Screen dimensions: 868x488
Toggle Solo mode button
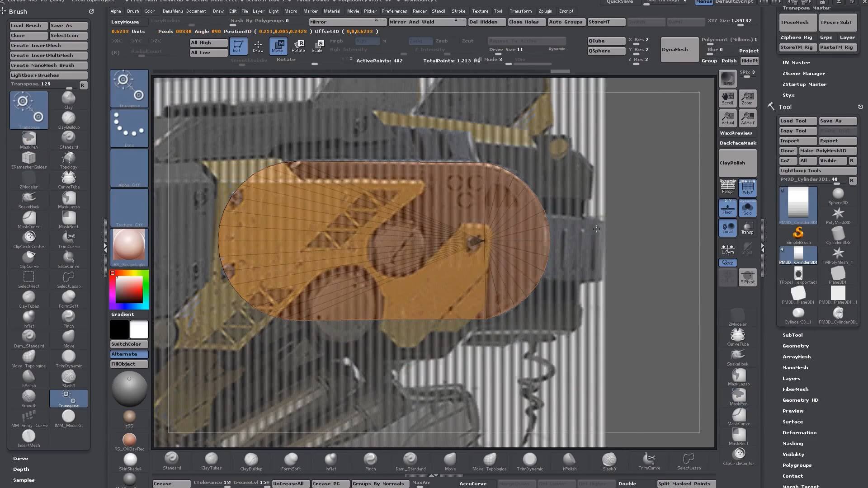point(747,208)
